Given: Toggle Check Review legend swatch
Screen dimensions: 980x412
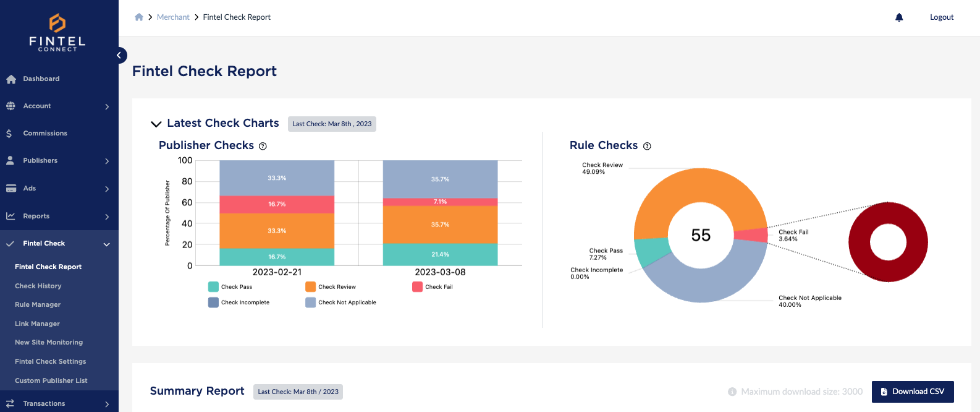Looking at the screenshot, I should pos(310,287).
